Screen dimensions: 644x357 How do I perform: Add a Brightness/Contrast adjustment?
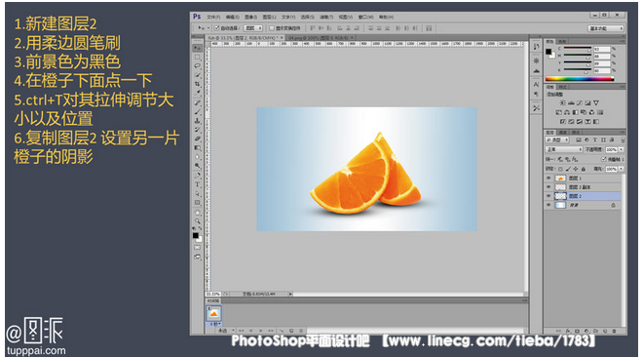(x=563, y=102)
